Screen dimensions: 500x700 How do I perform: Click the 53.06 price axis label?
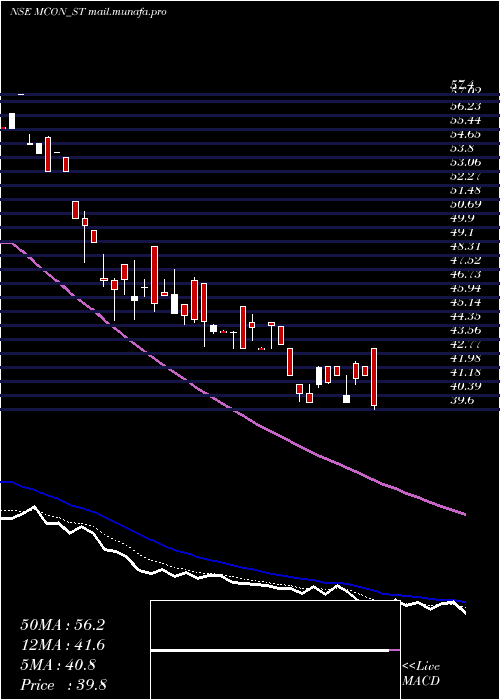(466, 162)
